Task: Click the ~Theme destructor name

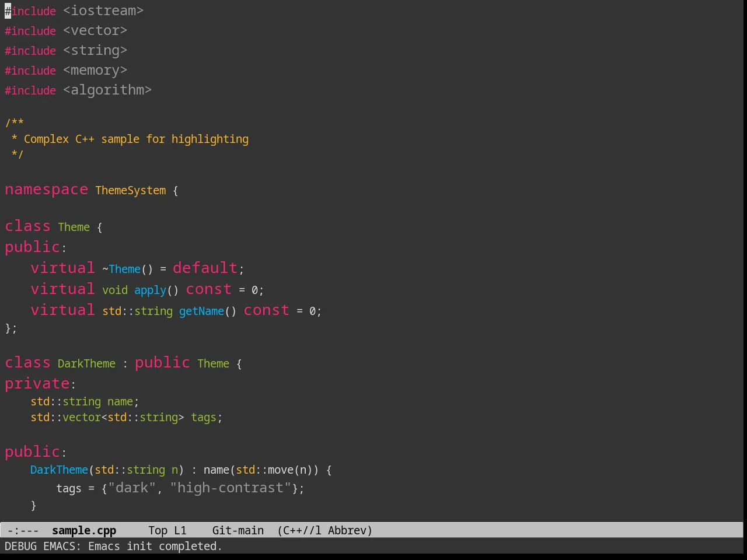Action: tap(121, 269)
